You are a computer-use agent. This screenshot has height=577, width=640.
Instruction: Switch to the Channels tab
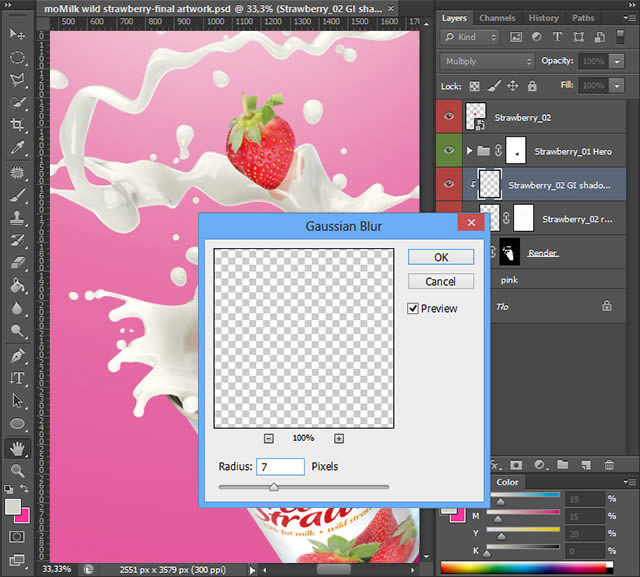pos(497,18)
